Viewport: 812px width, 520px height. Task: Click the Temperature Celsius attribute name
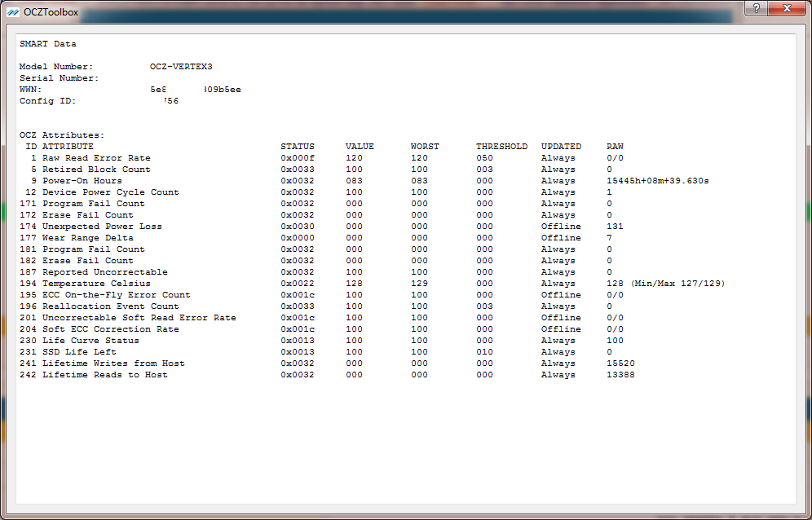pyautogui.click(x=96, y=284)
